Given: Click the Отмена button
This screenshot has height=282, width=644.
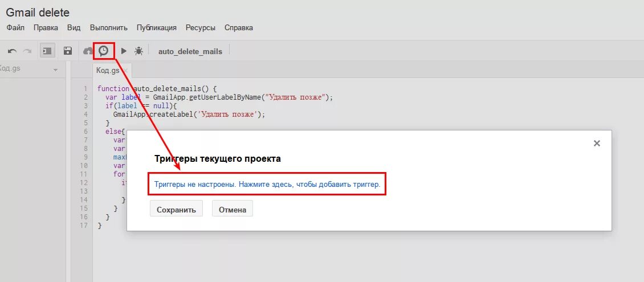Looking at the screenshot, I should (x=233, y=209).
